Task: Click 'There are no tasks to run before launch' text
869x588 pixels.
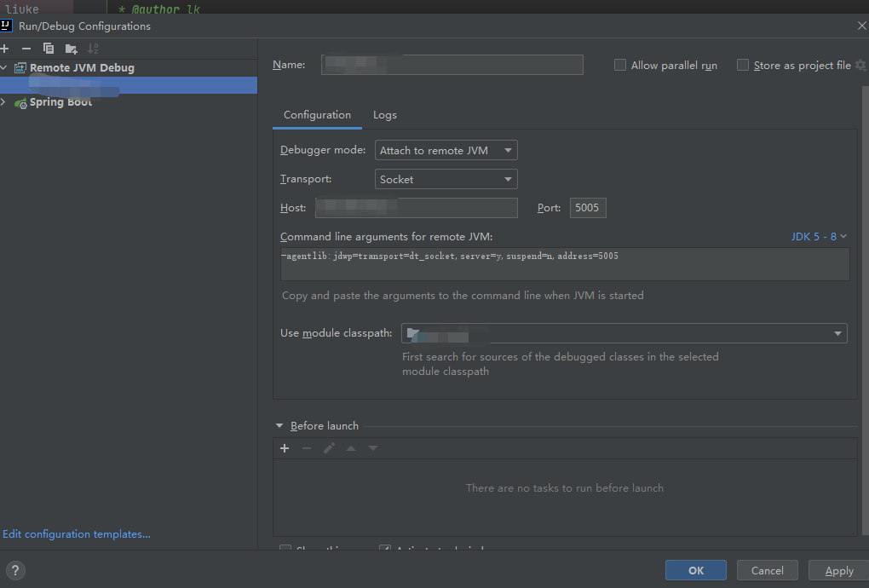Action: pyautogui.click(x=565, y=487)
